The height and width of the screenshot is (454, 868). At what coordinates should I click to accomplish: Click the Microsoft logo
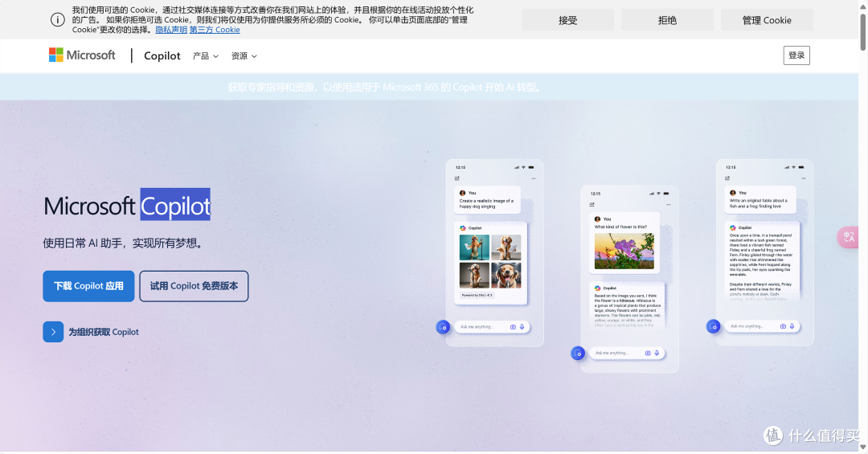click(x=82, y=55)
